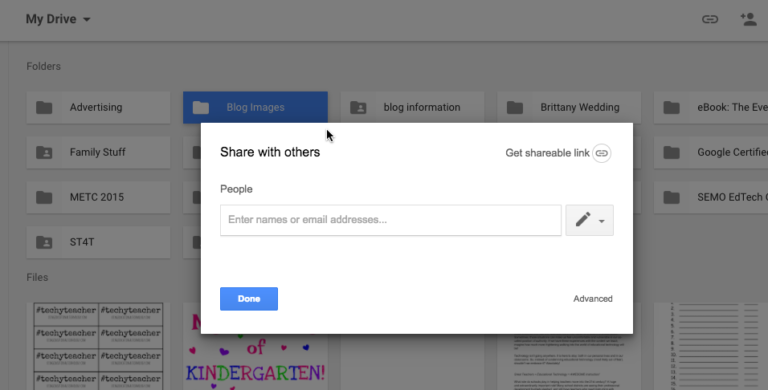Select the Blog Images folder

255,107
